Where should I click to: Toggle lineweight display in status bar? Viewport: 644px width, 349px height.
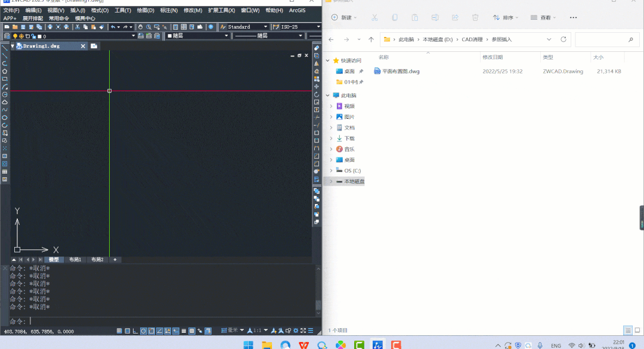(x=184, y=331)
